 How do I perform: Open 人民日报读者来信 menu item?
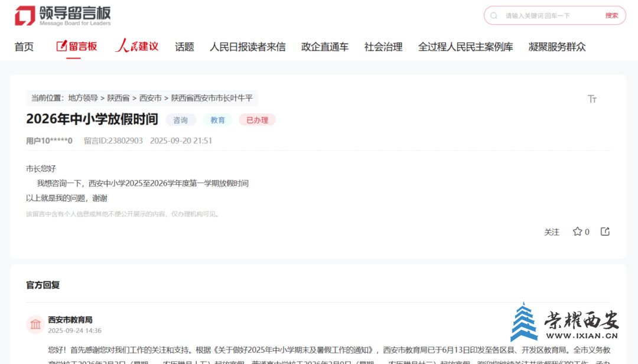coord(248,47)
